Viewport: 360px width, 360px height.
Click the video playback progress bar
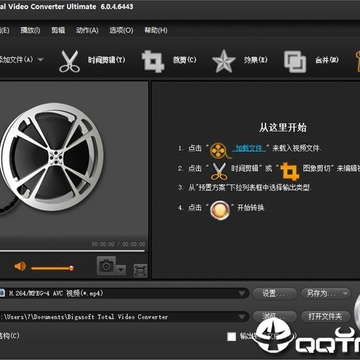72,251
